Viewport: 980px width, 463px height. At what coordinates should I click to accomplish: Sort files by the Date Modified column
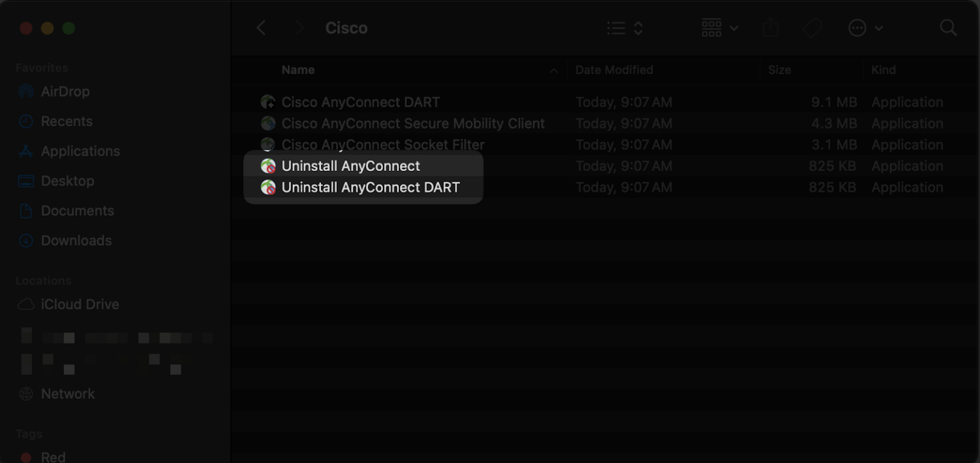614,70
